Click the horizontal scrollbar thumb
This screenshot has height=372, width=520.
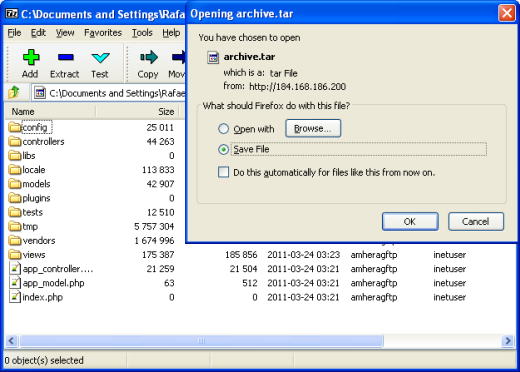coord(201,341)
